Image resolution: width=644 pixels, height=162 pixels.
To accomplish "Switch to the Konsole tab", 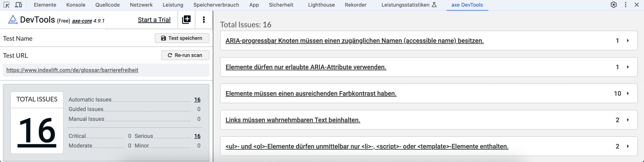I will tap(76, 5).
